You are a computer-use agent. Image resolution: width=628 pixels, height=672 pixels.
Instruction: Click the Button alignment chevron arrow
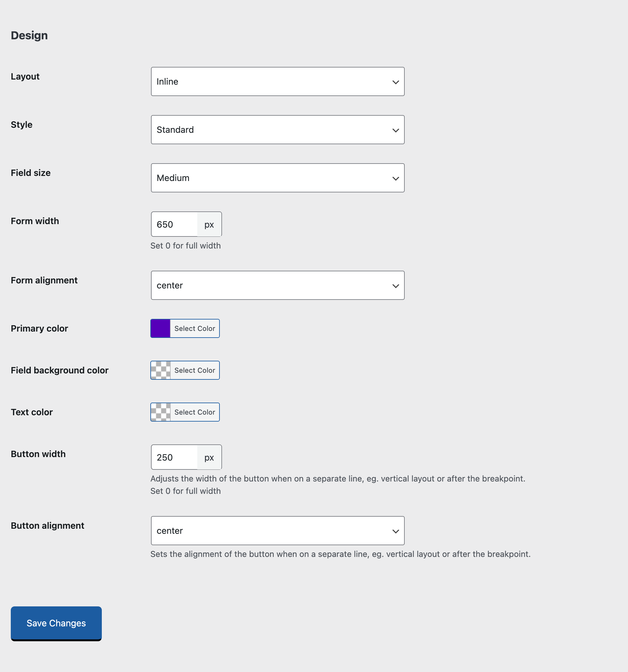[395, 531]
